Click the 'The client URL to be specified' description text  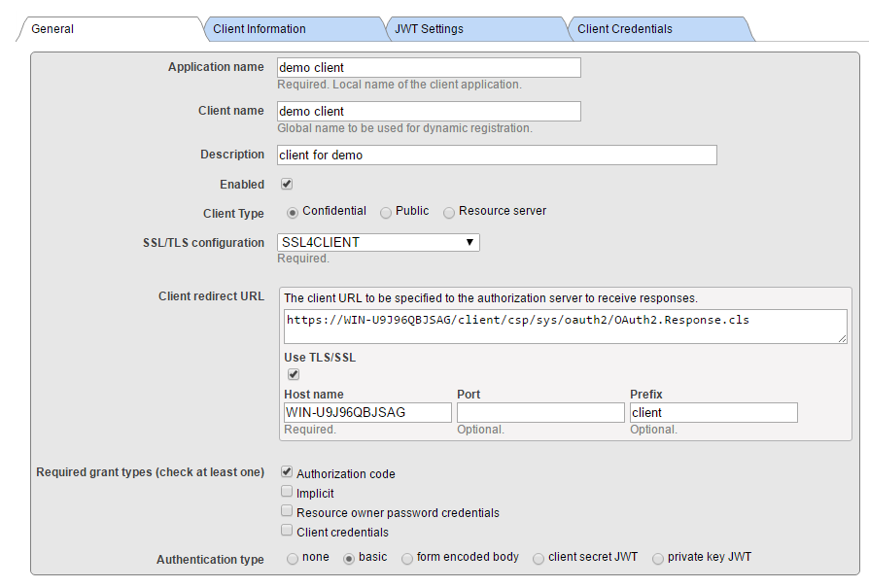click(491, 298)
